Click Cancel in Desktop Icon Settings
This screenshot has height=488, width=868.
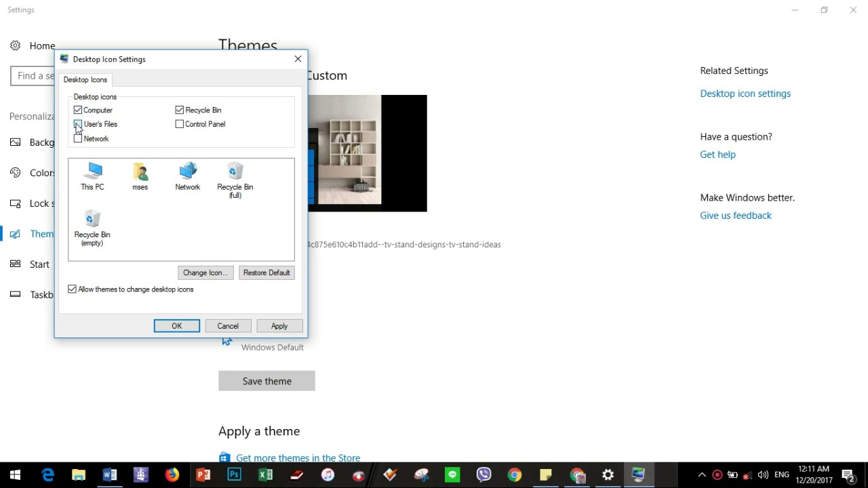[x=228, y=326]
